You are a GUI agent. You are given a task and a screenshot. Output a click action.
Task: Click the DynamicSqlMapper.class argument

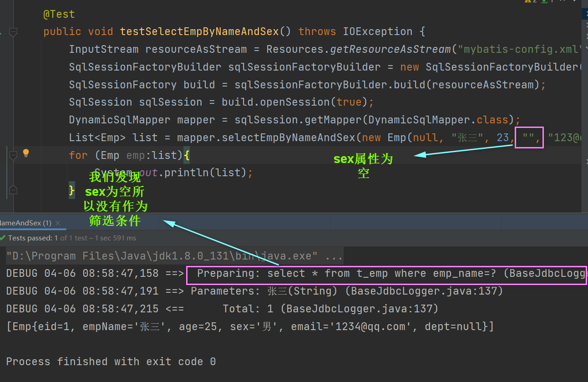pyautogui.click(x=438, y=120)
